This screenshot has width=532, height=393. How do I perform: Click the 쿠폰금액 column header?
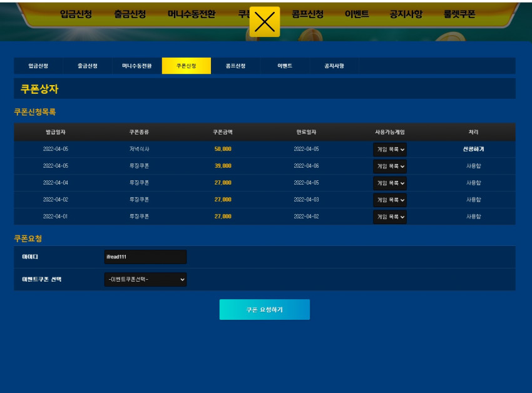coord(223,132)
